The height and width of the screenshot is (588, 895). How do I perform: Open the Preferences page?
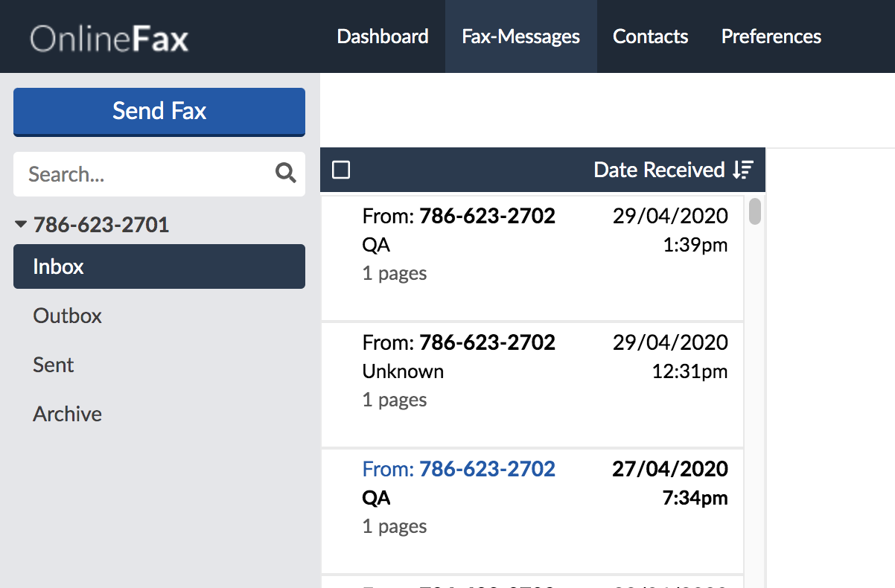click(771, 36)
